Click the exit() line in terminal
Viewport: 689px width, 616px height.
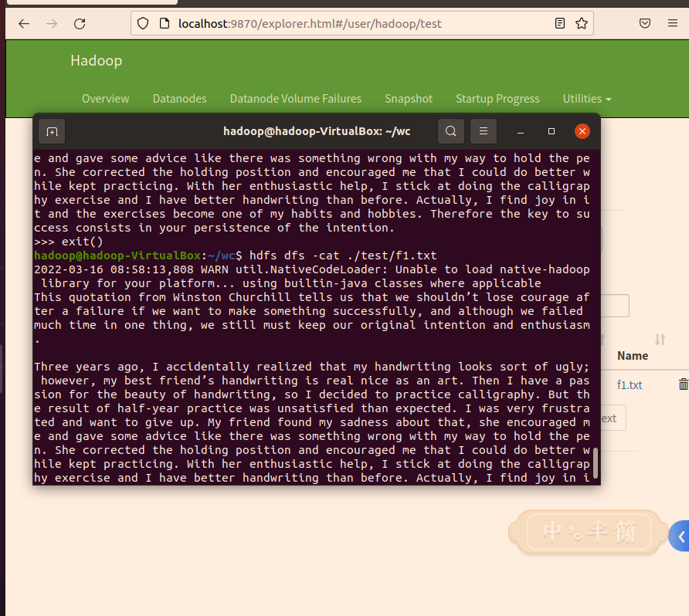click(69, 242)
